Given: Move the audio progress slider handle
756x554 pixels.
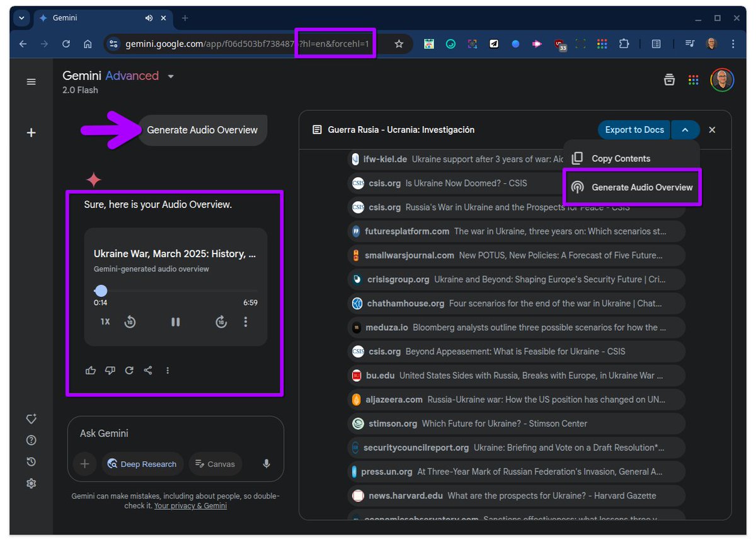Looking at the screenshot, I should (x=101, y=291).
